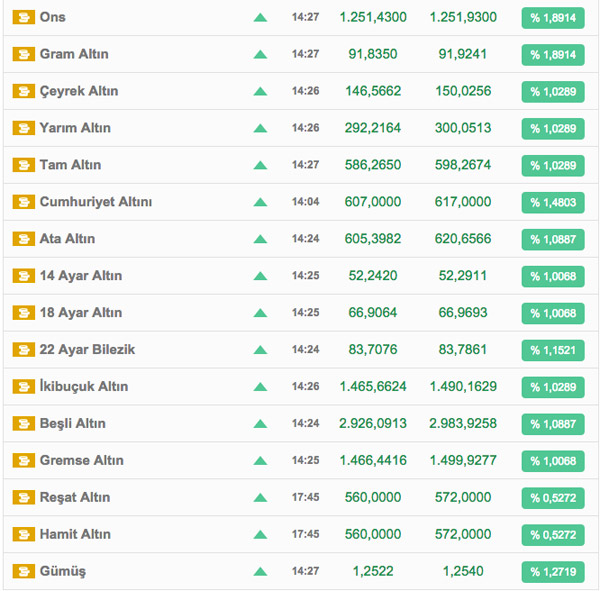Select the icon next to 22 Ayar Bilezik
This screenshot has width=600, height=591.
click(x=23, y=351)
